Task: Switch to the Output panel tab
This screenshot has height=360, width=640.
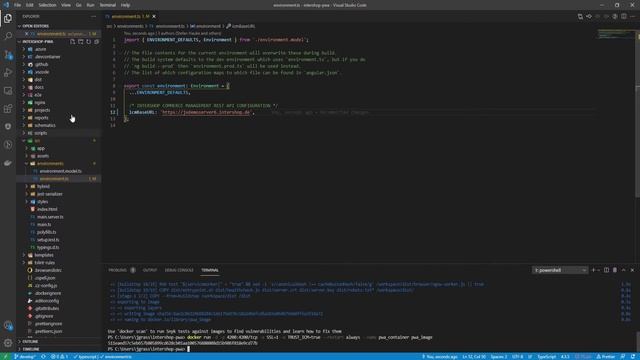Action: 149,270
